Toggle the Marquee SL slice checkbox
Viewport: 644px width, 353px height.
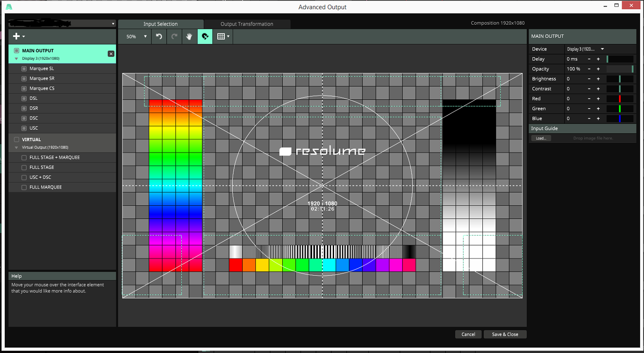(24, 69)
